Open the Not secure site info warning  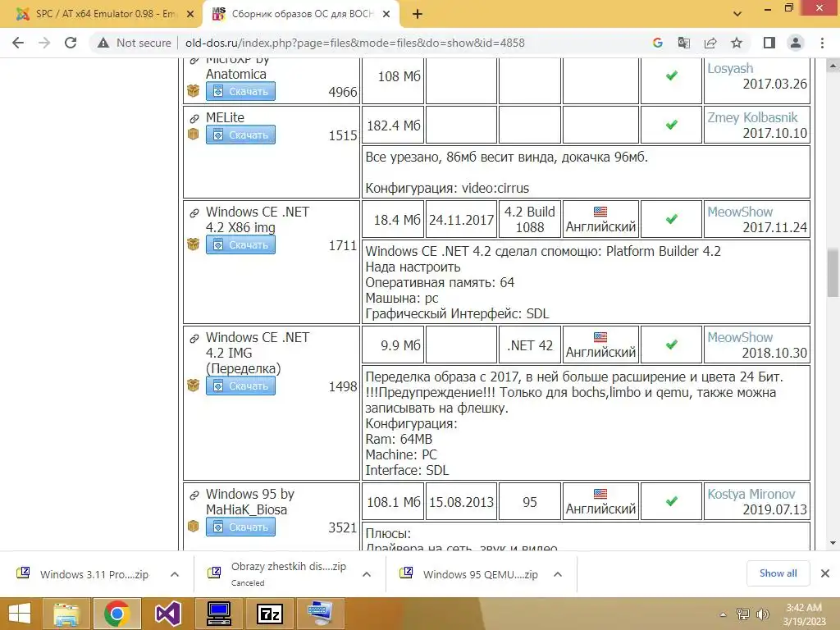tap(134, 43)
